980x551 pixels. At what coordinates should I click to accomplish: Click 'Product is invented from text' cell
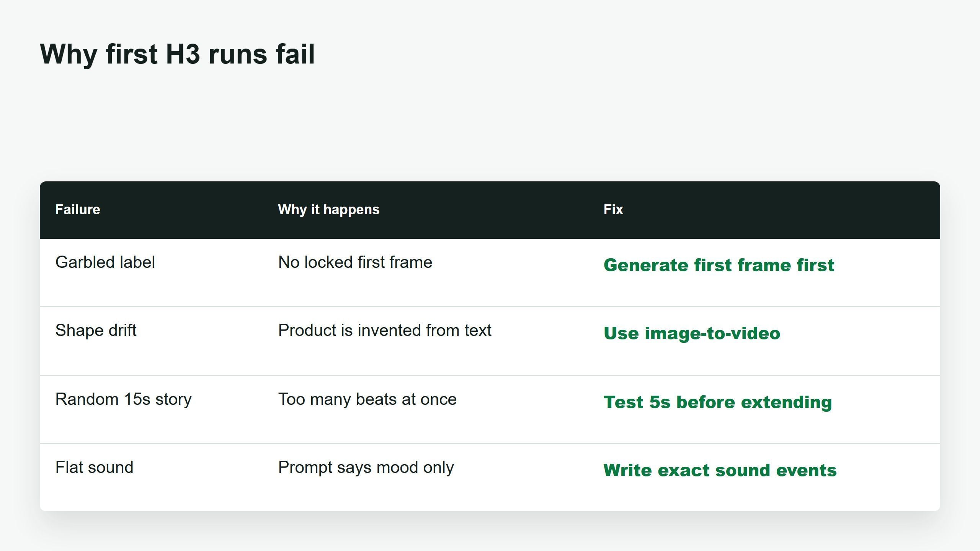(x=385, y=331)
